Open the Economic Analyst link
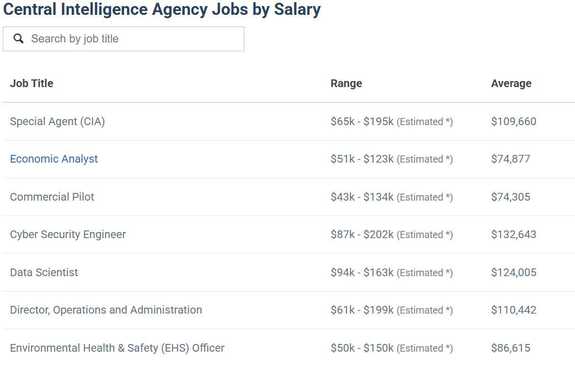The image size is (575, 366). pyautogui.click(x=54, y=159)
